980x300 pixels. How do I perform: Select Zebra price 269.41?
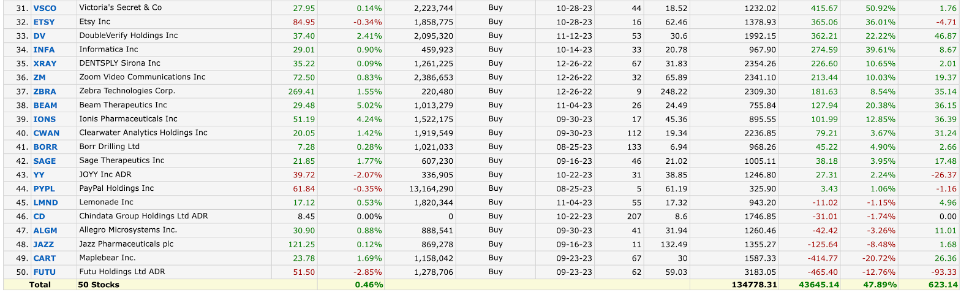tap(301, 91)
